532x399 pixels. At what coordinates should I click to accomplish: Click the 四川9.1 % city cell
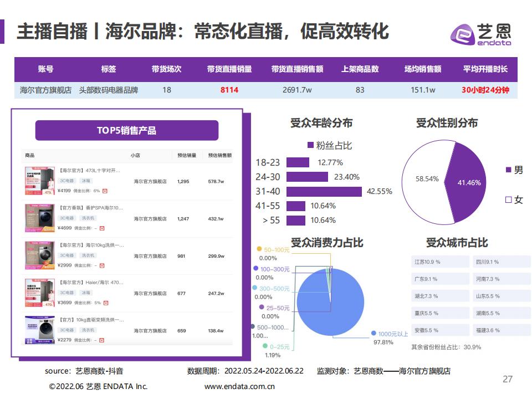502,262
